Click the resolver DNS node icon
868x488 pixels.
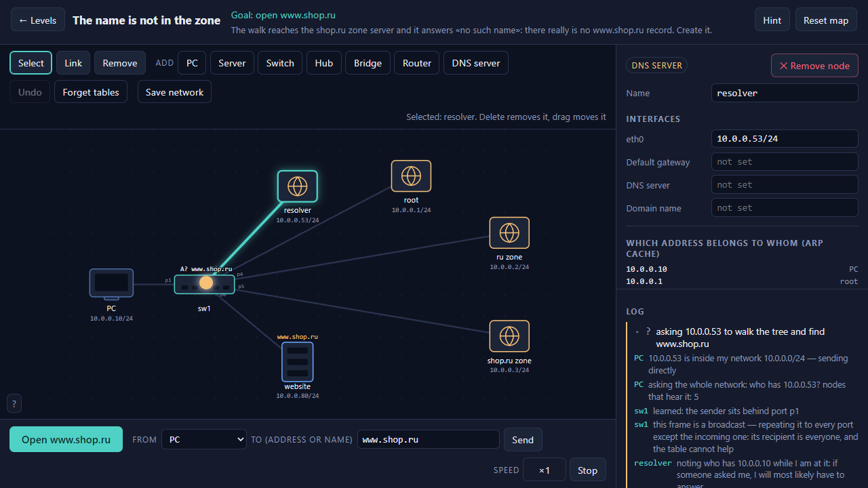click(x=297, y=186)
